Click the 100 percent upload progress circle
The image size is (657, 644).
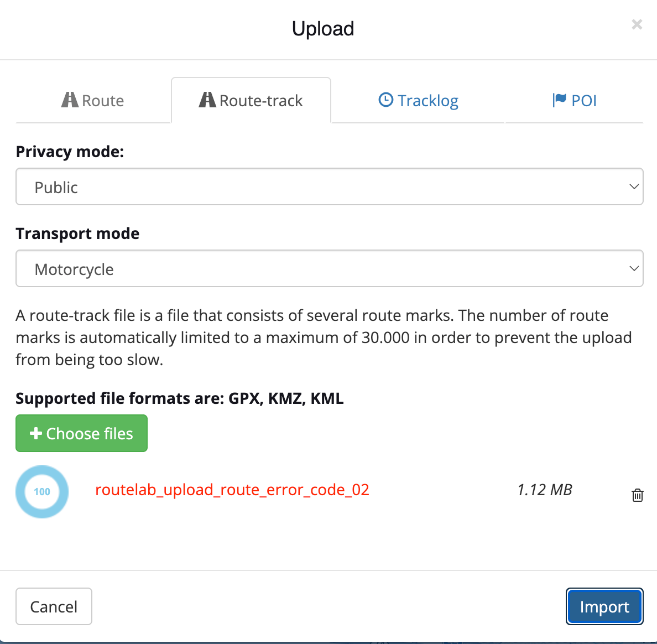[42, 492]
